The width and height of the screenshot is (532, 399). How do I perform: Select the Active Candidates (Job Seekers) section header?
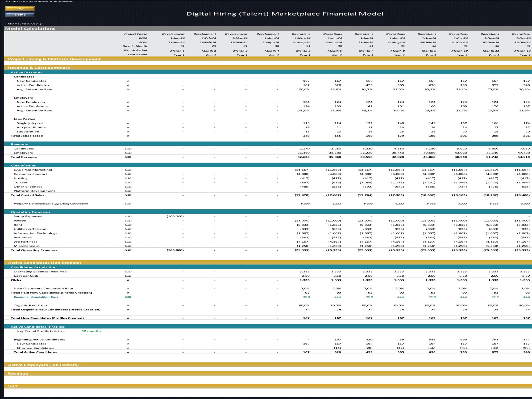268,263
